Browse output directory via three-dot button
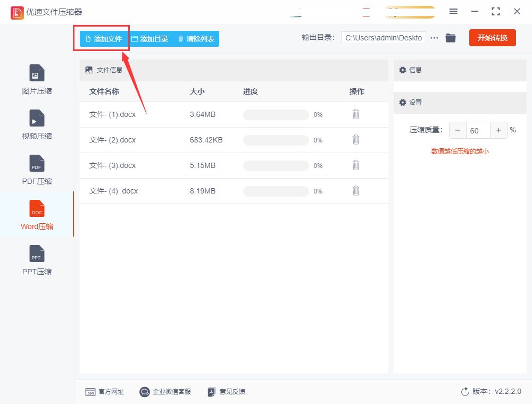The image size is (532, 404). pyautogui.click(x=434, y=38)
